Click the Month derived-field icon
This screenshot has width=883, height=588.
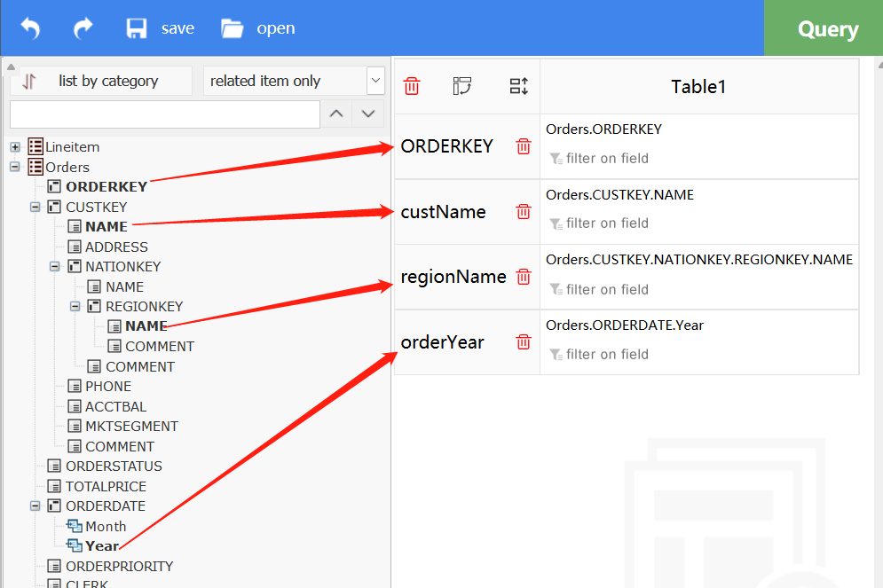click(75, 526)
